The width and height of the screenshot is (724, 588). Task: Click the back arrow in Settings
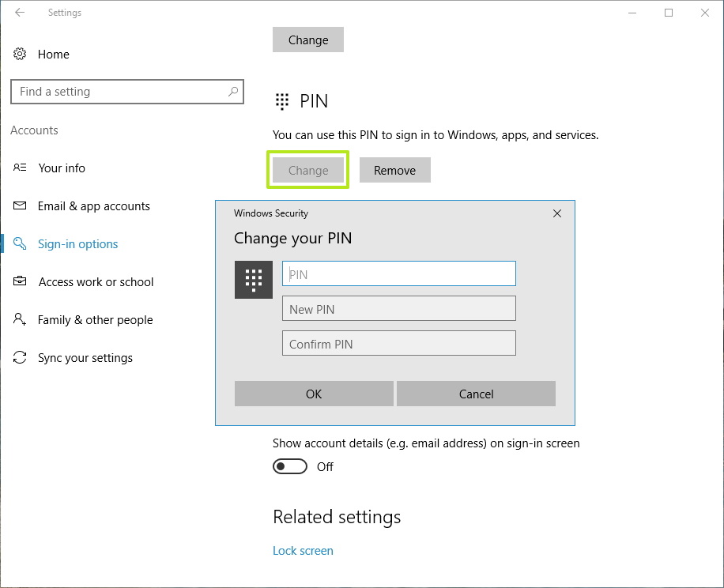click(20, 13)
